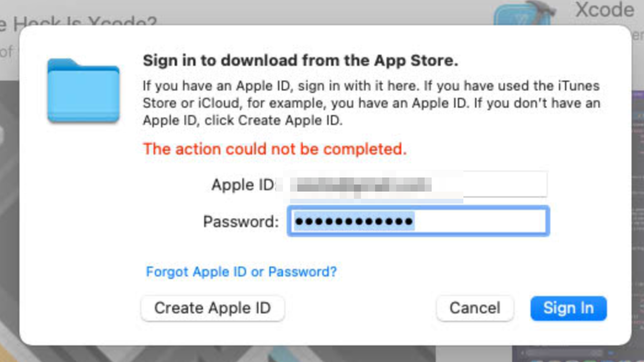Click the Password field label
The height and width of the screenshot is (362, 644).
[x=241, y=222]
